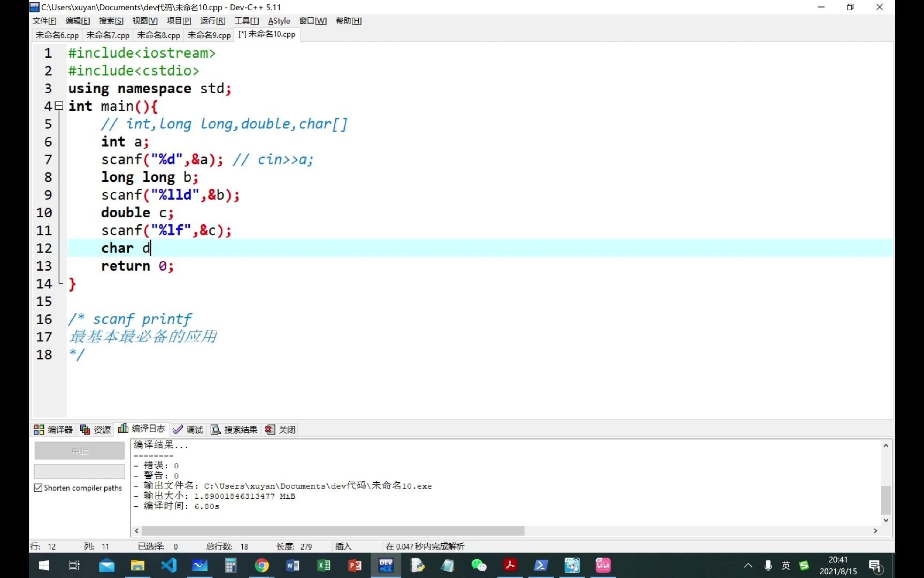This screenshot has height=578, width=924.
Task: Click the Dev-C++ taskbar icon
Action: (386, 565)
